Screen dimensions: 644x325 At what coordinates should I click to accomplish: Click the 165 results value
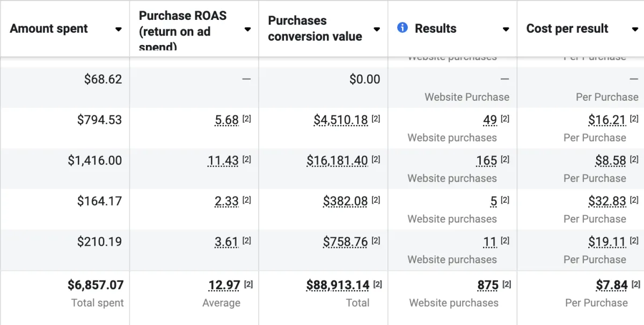(x=487, y=161)
